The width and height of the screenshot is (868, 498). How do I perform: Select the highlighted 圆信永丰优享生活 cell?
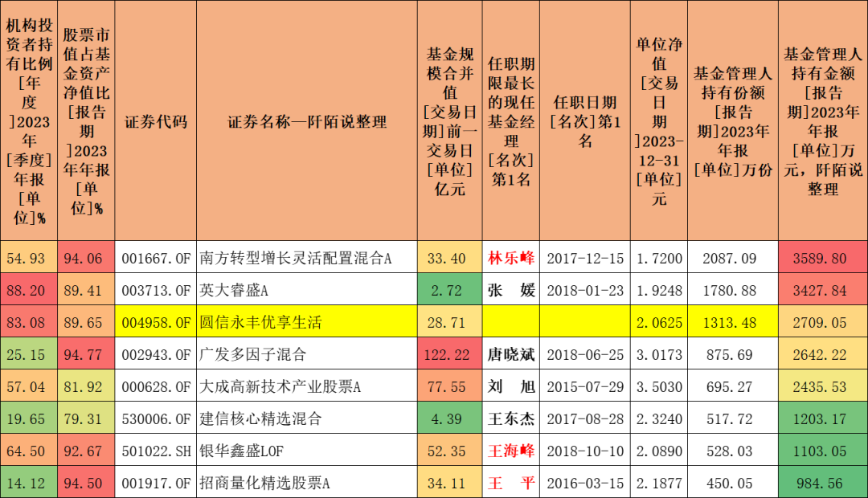click(x=307, y=322)
